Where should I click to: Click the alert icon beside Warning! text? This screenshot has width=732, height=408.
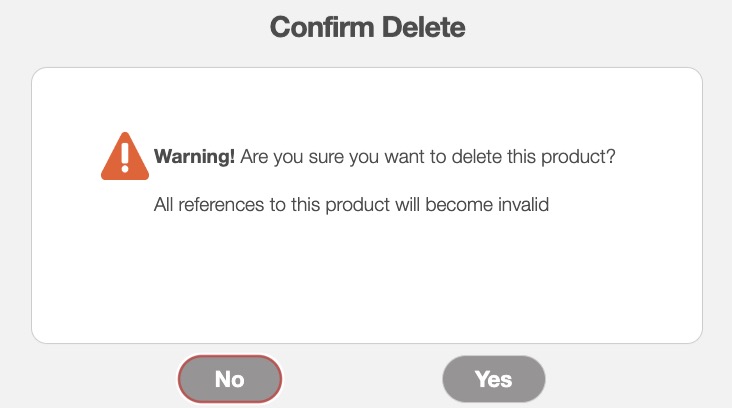[x=125, y=158]
